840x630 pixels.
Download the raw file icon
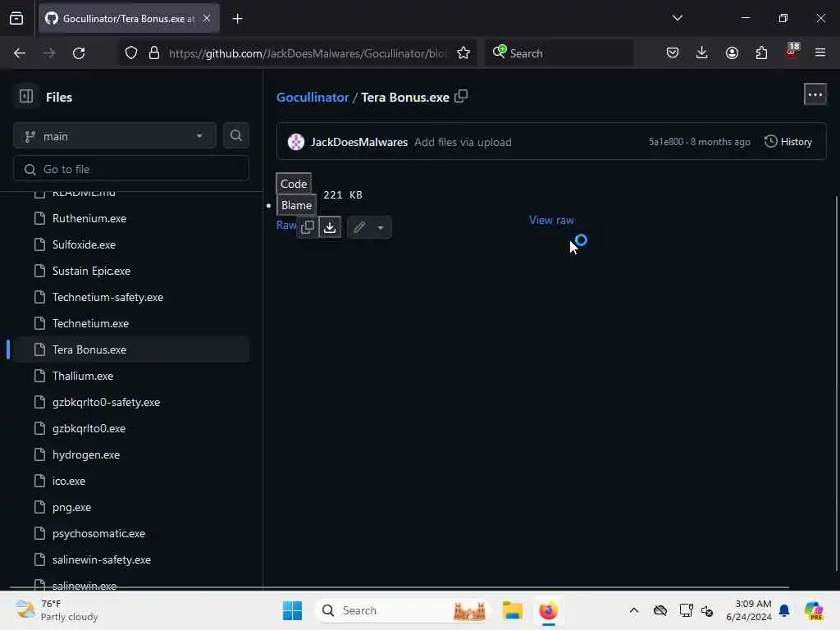[x=330, y=227]
